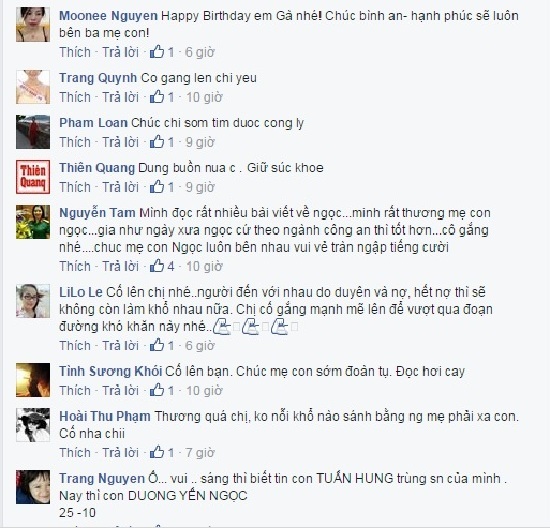Click thumbs-up icon under Thiên Quang's comment
Screen dimensions: 550x528
pyautogui.click(x=157, y=187)
